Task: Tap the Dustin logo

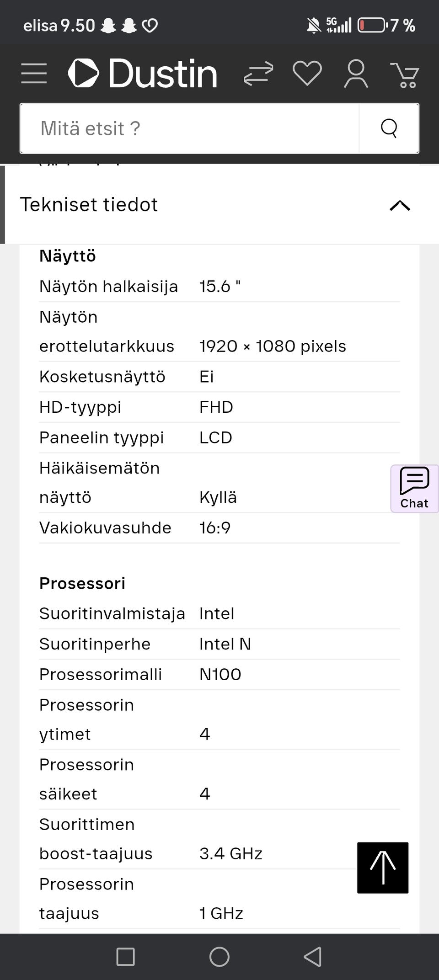Action: tap(143, 73)
